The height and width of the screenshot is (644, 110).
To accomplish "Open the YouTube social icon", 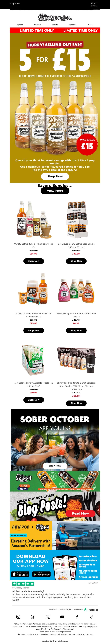I will (x=62, y=617).
